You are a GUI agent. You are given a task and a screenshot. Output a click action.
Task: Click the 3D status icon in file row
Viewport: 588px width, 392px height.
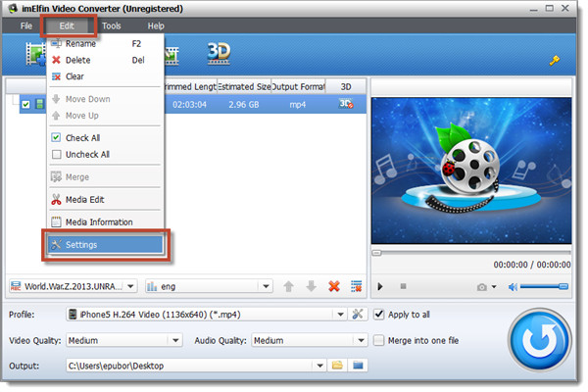[345, 104]
